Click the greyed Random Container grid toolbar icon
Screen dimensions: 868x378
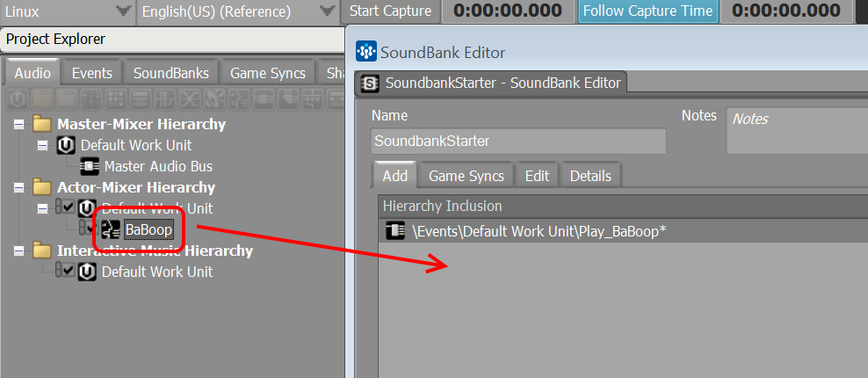click(x=116, y=99)
